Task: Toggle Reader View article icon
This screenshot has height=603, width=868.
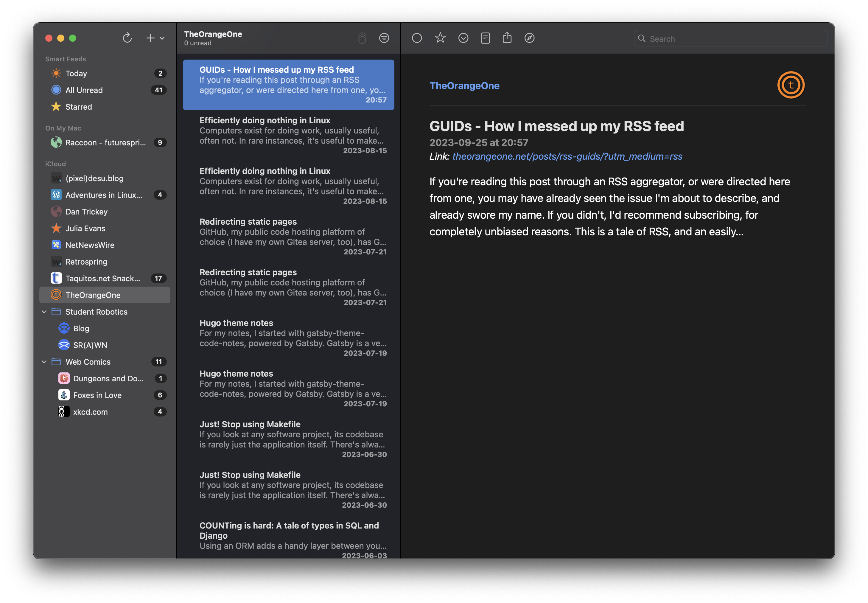Action: [485, 38]
